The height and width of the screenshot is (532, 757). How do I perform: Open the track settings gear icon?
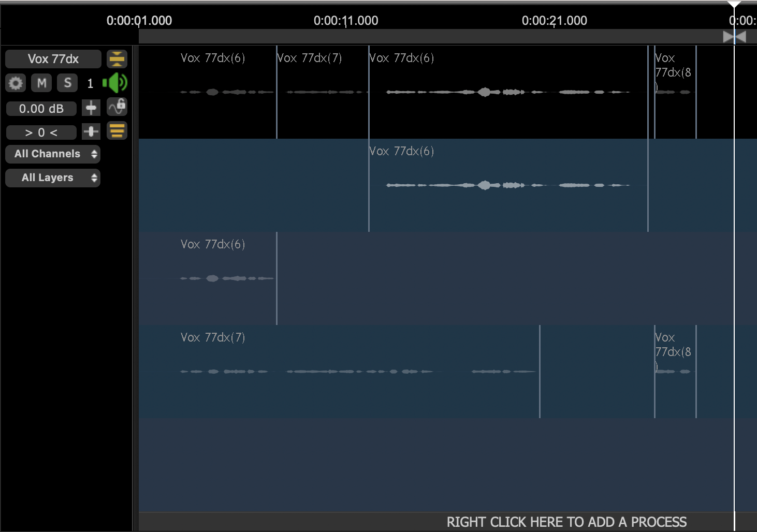[15, 83]
